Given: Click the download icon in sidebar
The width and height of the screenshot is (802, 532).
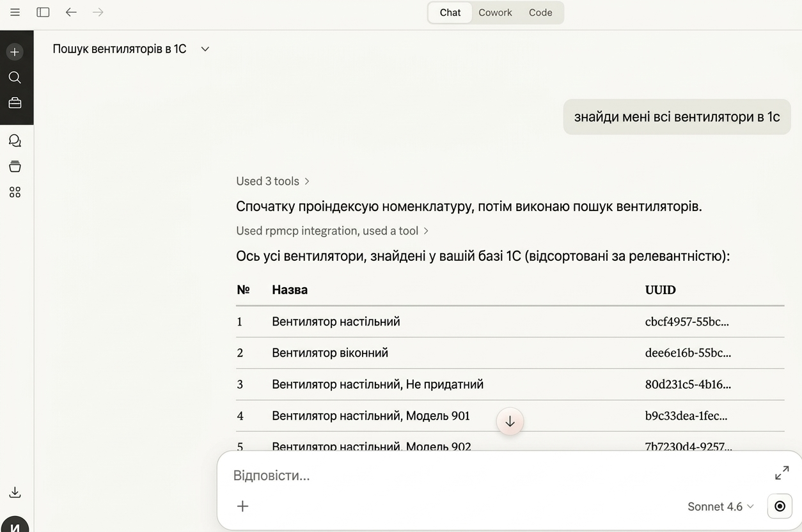Looking at the screenshot, I should point(15,492).
